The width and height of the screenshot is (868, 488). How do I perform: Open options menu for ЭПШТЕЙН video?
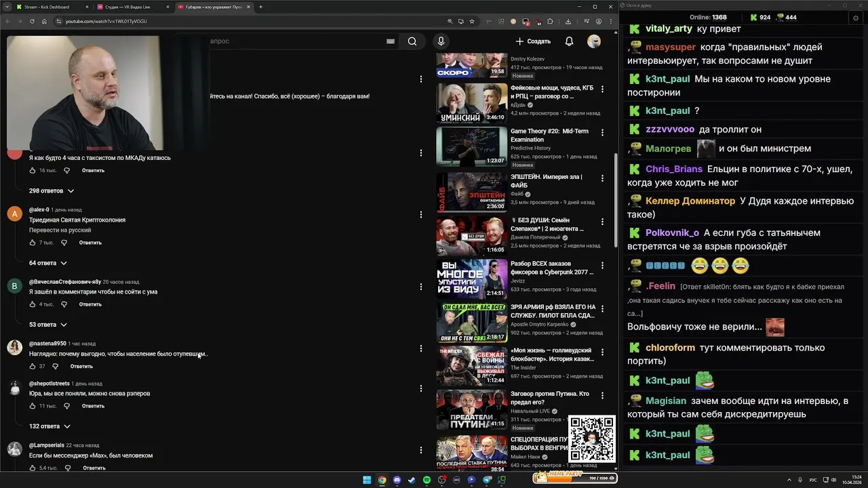pos(602,178)
